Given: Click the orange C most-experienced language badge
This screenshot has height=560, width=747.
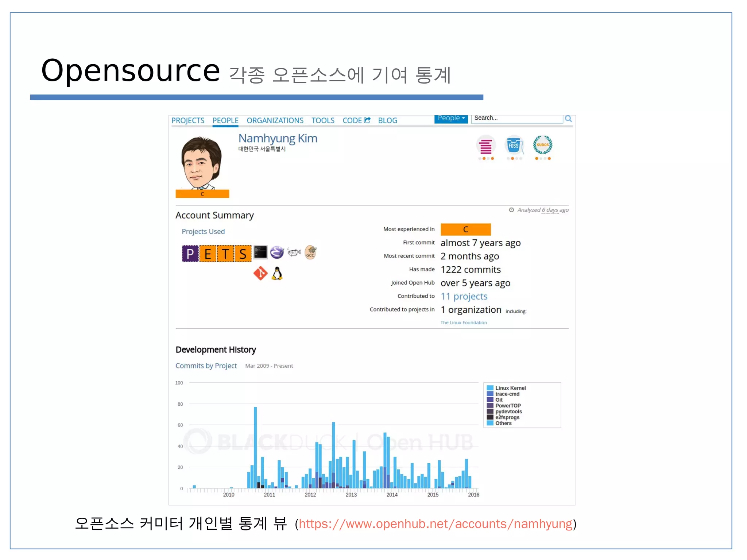Looking at the screenshot, I should coord(466,229).
